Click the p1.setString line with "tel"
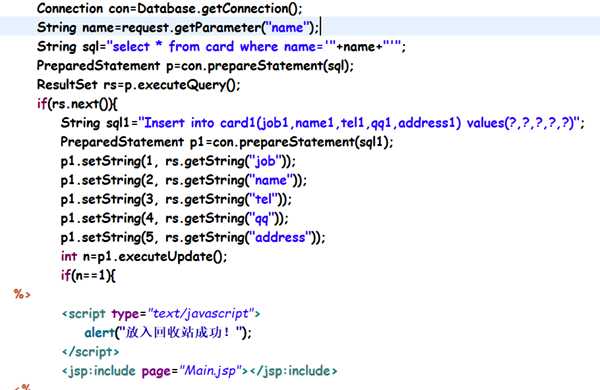Screen dimensions: 600x390 coord(176,199)
